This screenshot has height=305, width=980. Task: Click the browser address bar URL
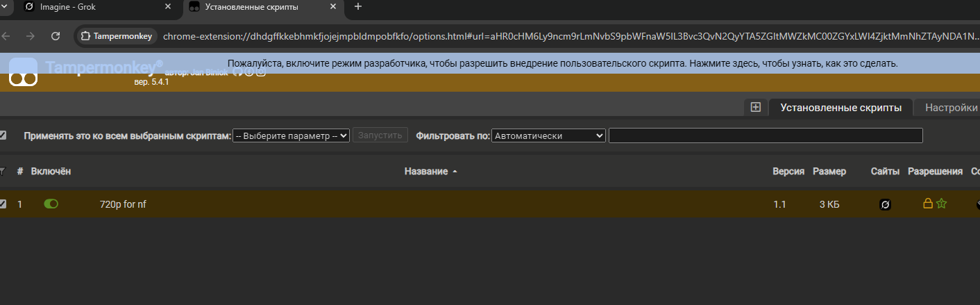coord(571,36)
